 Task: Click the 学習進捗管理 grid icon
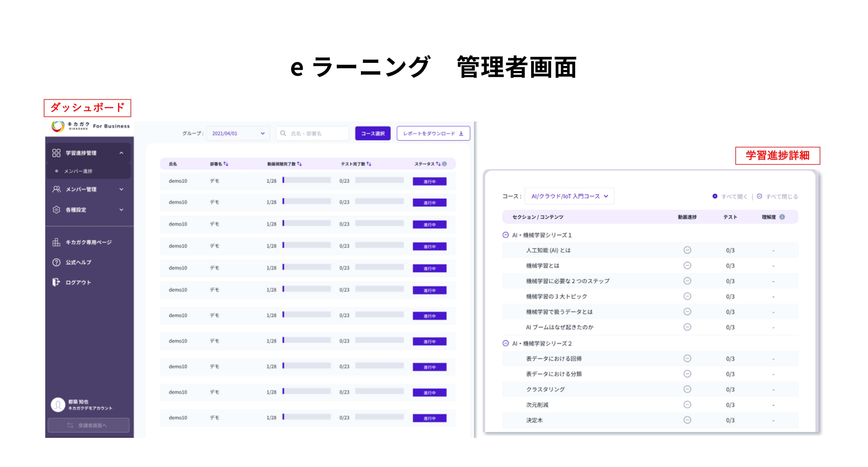(56, 153)
